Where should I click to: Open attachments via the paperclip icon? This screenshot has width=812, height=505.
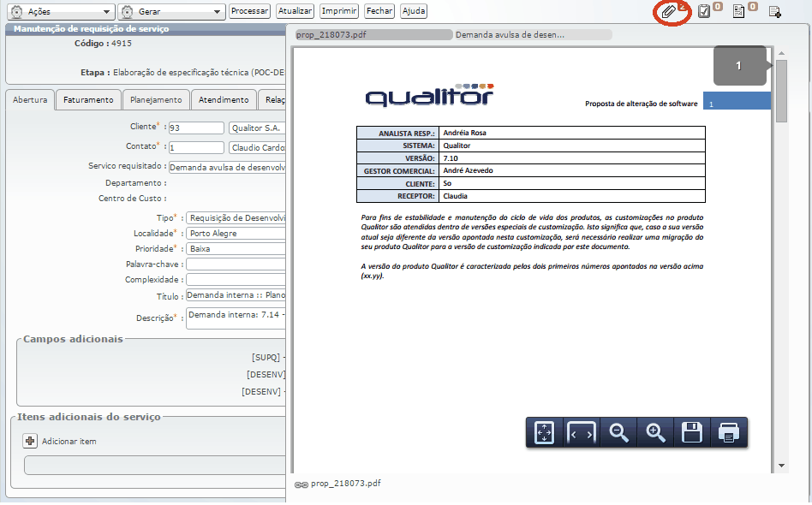point(666,12)
